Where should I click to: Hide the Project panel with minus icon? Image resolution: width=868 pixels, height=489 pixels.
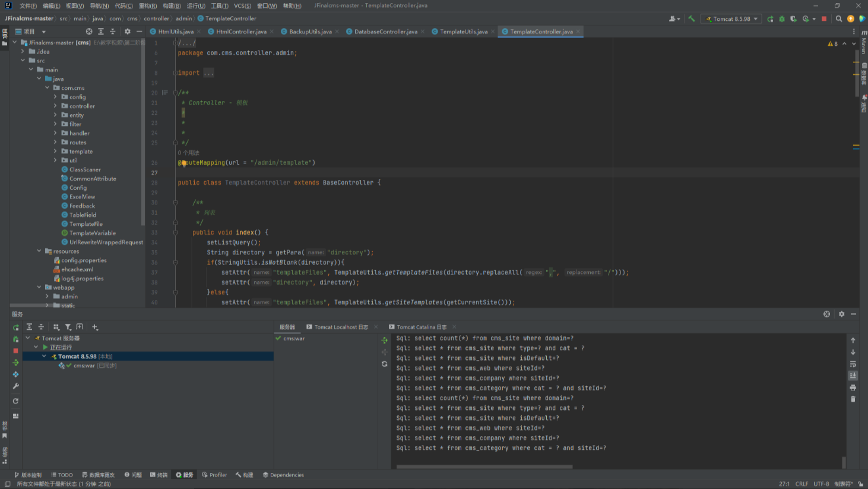[x=140, y=31]
